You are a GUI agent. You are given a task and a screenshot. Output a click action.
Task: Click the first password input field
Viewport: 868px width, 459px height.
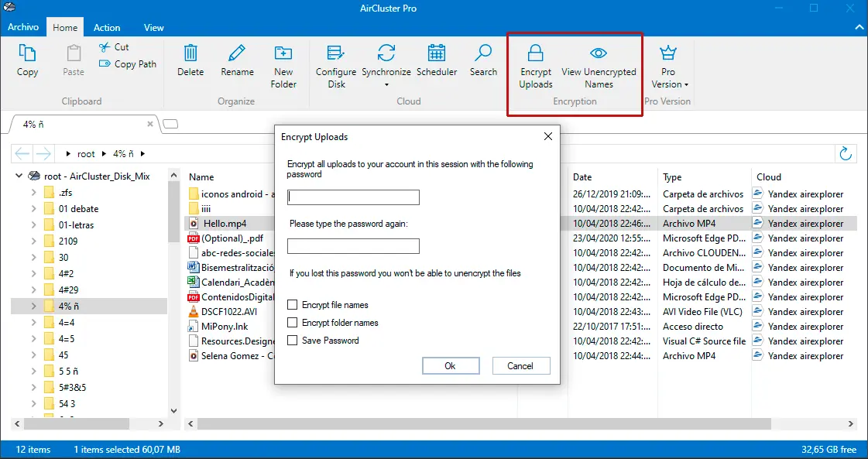[353, 197]
